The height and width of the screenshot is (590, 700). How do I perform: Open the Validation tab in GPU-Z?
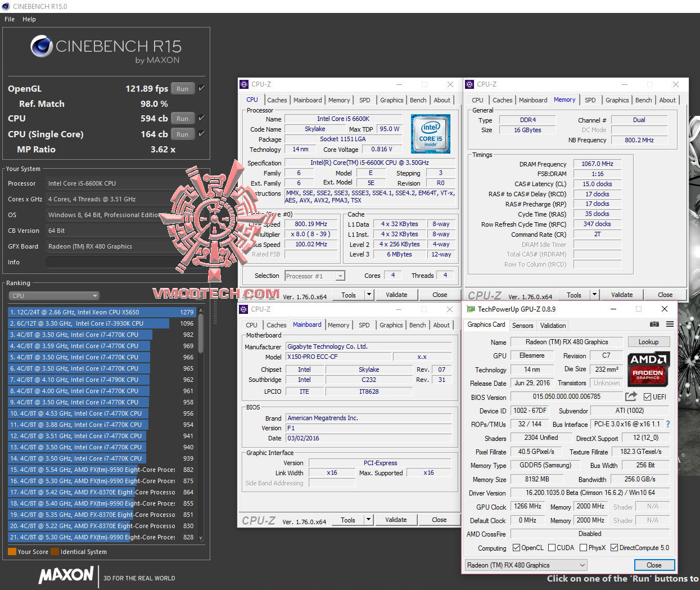point(553,325)
